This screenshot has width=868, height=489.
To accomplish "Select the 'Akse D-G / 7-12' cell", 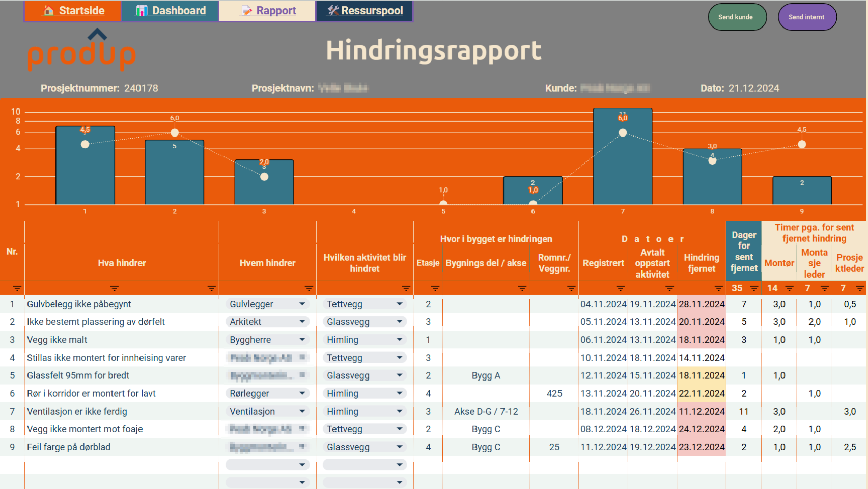I will point(486,411).
